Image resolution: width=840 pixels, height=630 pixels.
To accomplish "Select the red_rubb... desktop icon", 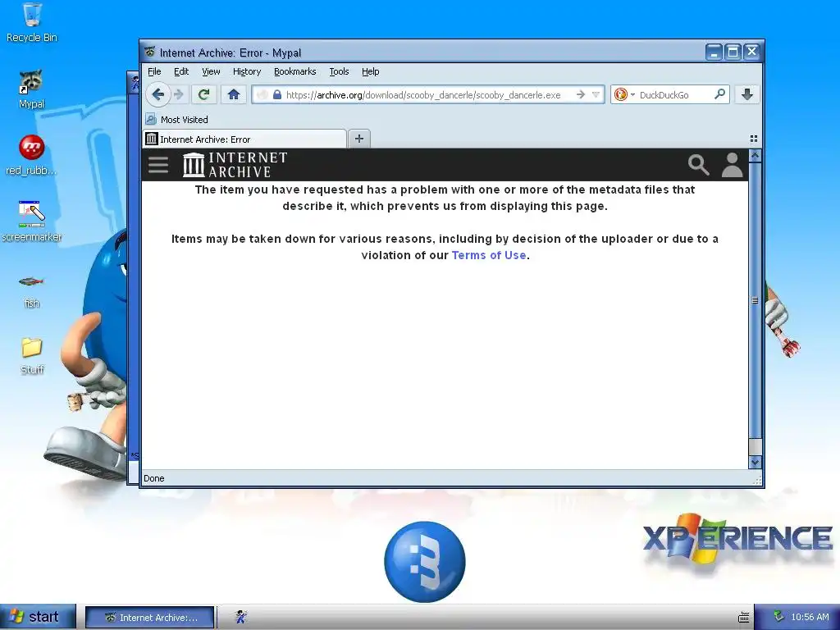I will tap(31, 155).
